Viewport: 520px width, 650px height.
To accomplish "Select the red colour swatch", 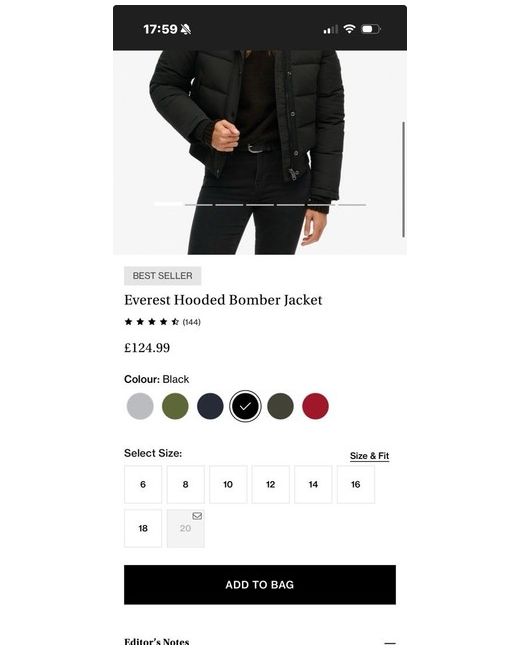I will click(x=316, y=406).
